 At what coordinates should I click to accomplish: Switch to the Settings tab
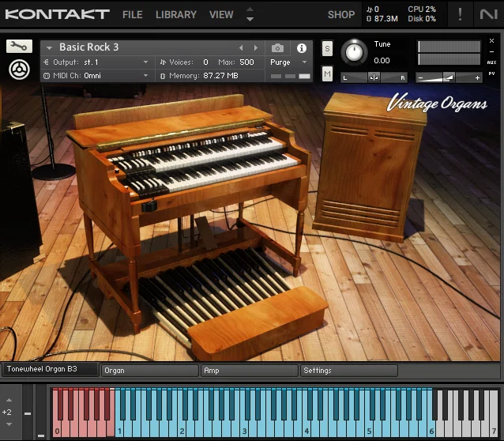tap(349, 371)
